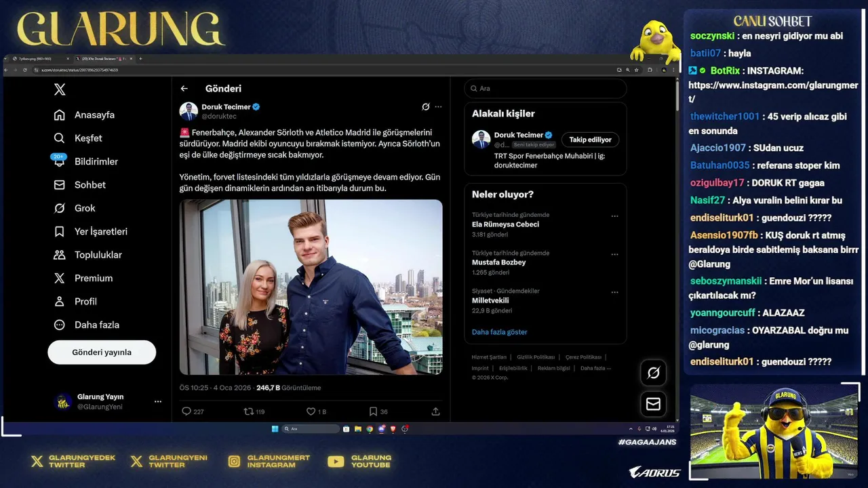Select the Doruk Tecimer X browser tab

103,59
